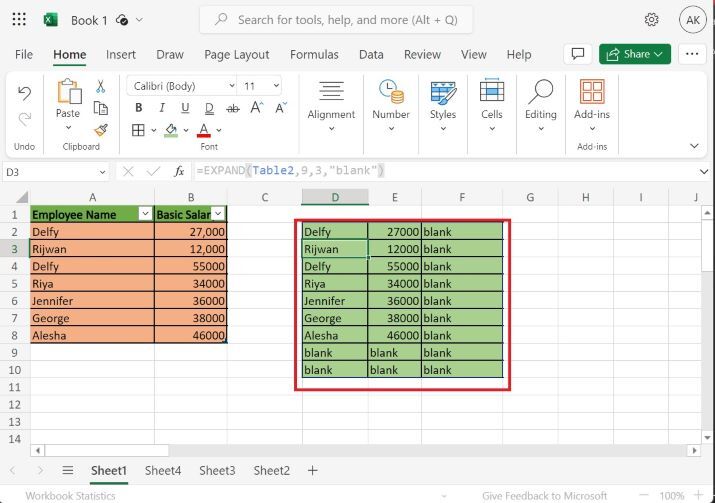Click the Excel logo icon

[51, 20]
